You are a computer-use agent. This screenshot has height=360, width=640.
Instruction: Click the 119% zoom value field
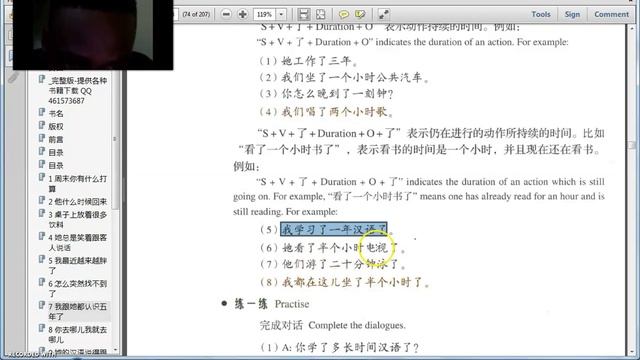click(x=264, y=14)
